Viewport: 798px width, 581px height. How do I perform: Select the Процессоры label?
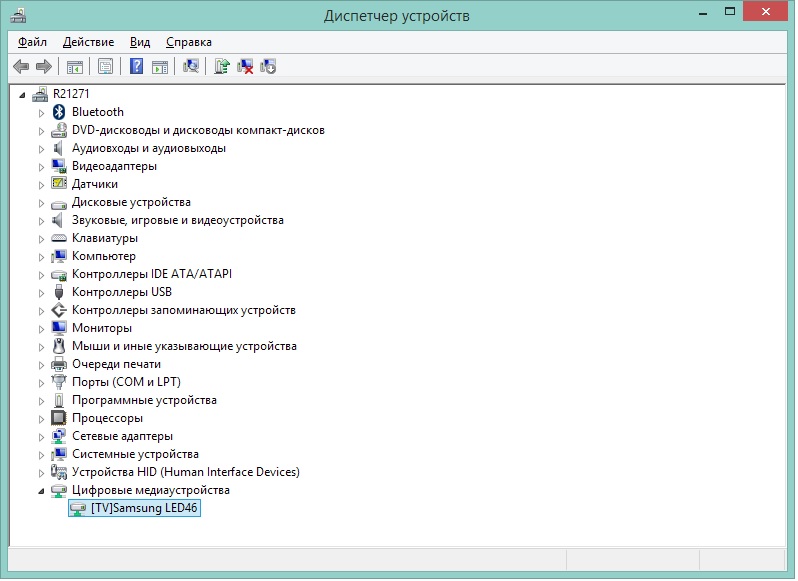tap(107, 418)
